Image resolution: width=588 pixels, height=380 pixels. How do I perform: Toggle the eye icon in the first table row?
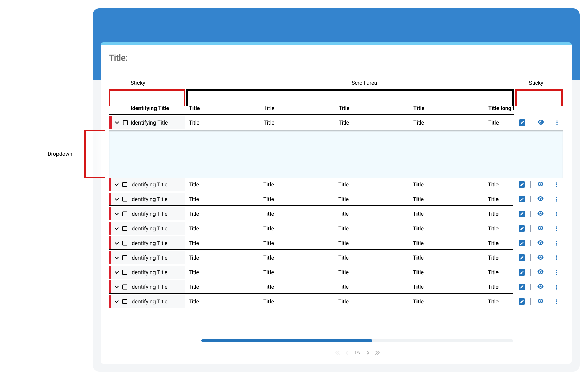click(x=541, y=122)
